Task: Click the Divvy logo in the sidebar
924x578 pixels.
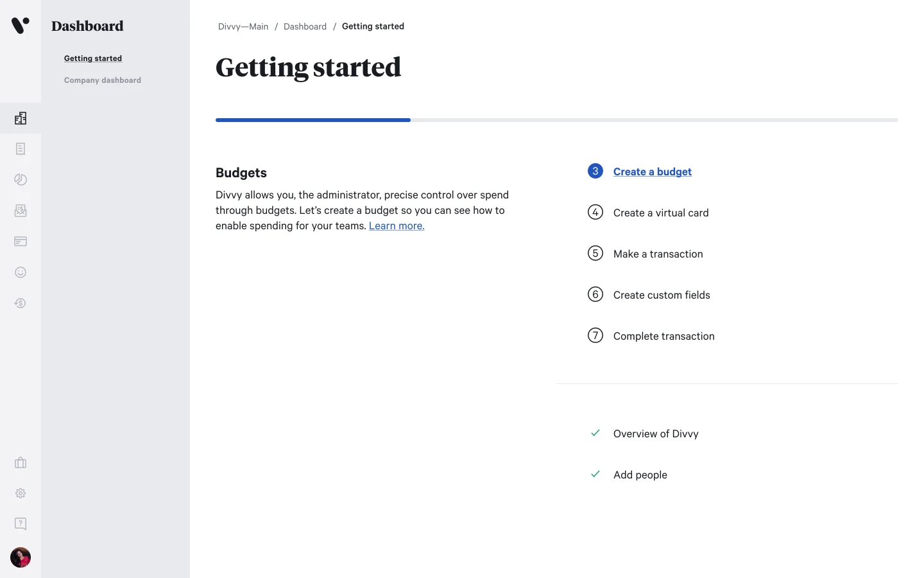Action: (x=21, y=26)
